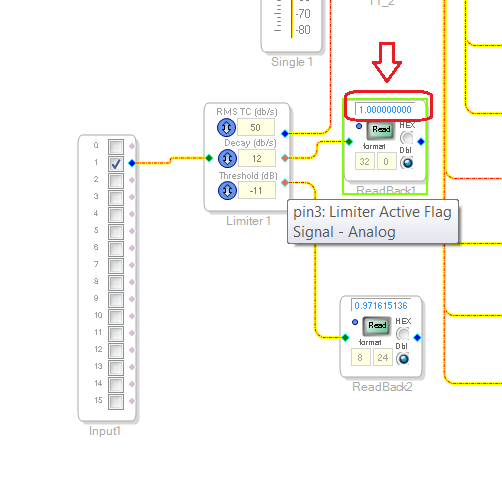Click Input1 channel 1 blue output pin
This screenshot has height=483, width=502.
pos(132,163)
